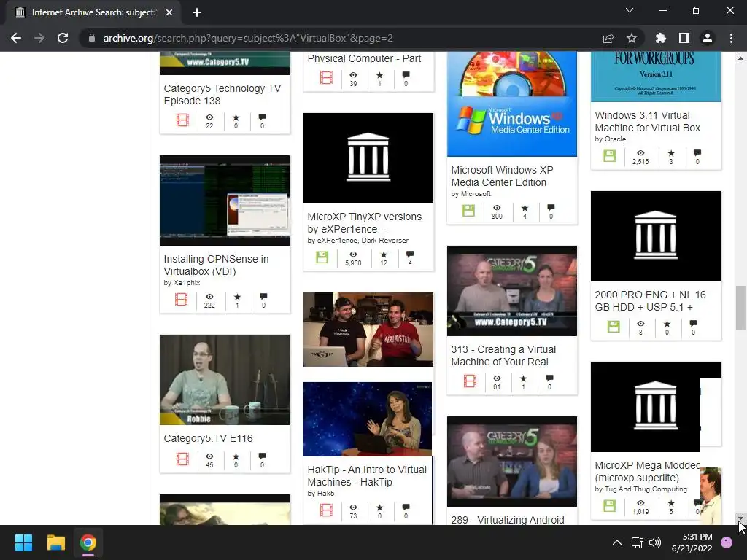The image size is (747, 560).
Task: Click floppy icon on MicroXP Mega Modded card
Action: point(609,506)
